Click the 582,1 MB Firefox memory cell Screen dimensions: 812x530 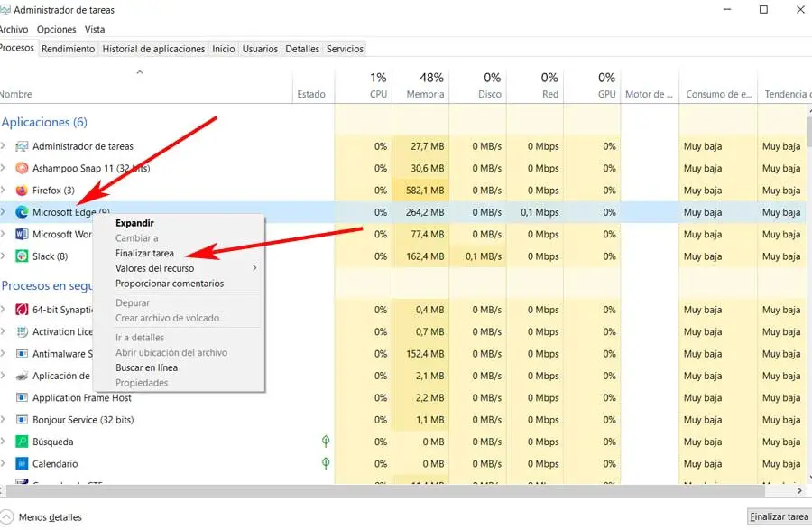[420, 191]
